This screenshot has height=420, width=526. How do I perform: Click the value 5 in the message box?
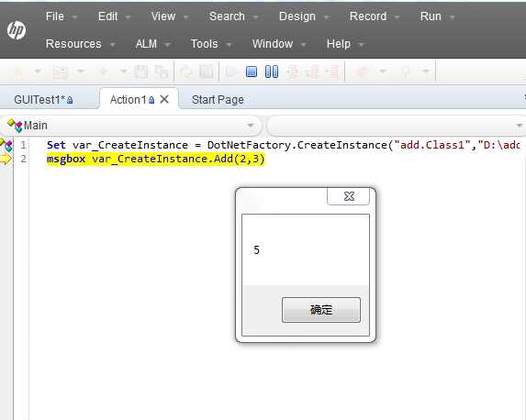click(257, 250)
